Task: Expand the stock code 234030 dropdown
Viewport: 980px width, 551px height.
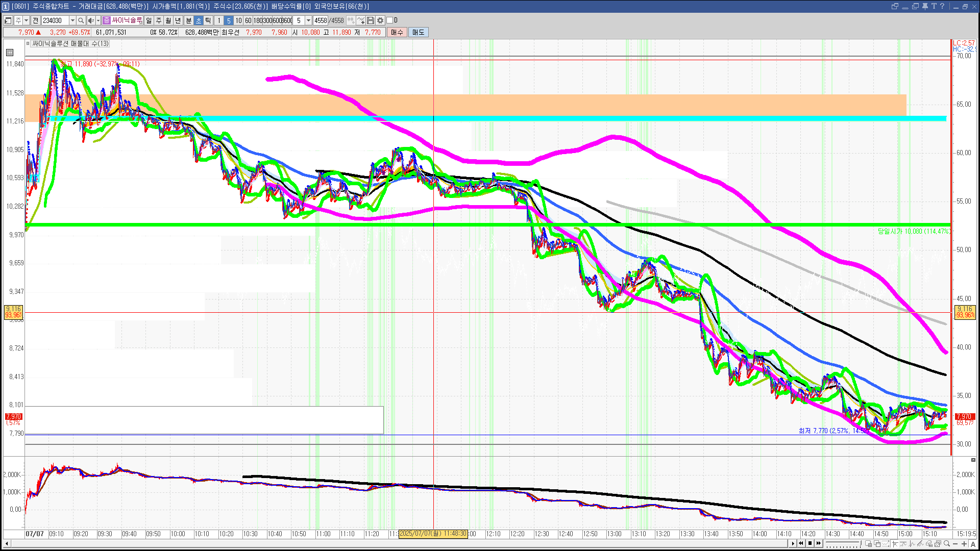Action: click(72, 20)
